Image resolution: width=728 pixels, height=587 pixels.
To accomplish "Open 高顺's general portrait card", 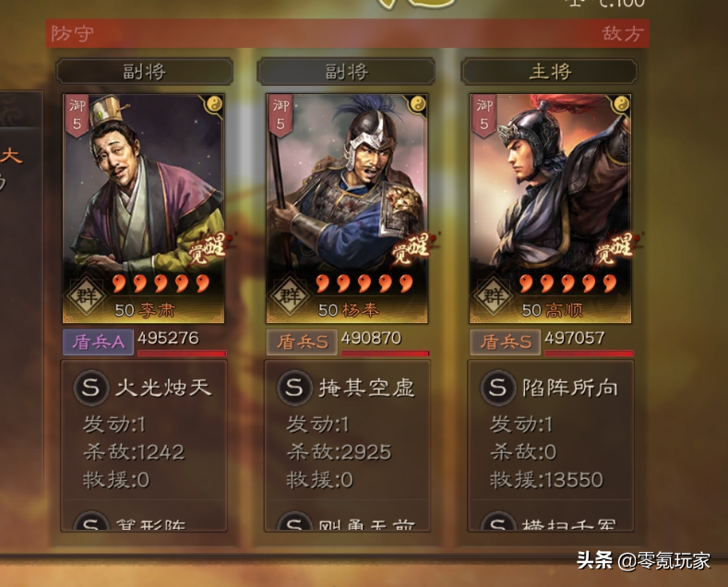I will tap(550, 209).
